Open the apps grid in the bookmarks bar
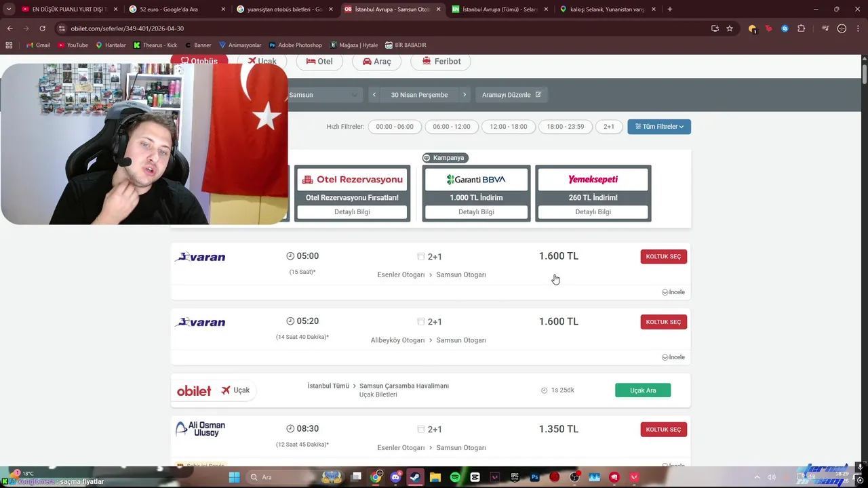Viewport: 868px width, 488px height. coord(9,45)
